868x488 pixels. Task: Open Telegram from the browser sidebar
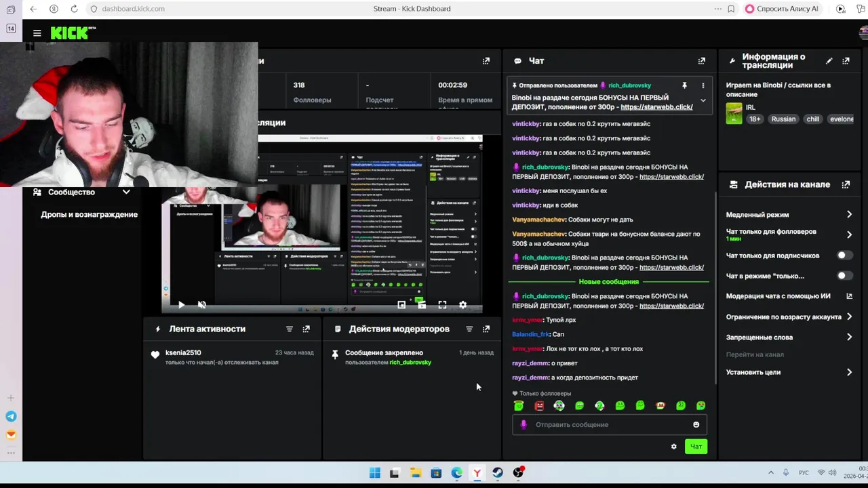(11, 416)
